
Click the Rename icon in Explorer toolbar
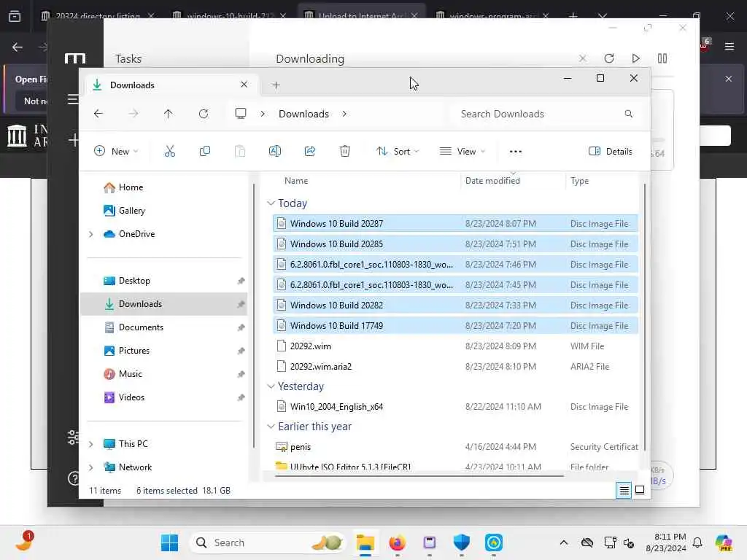[275, 152]
